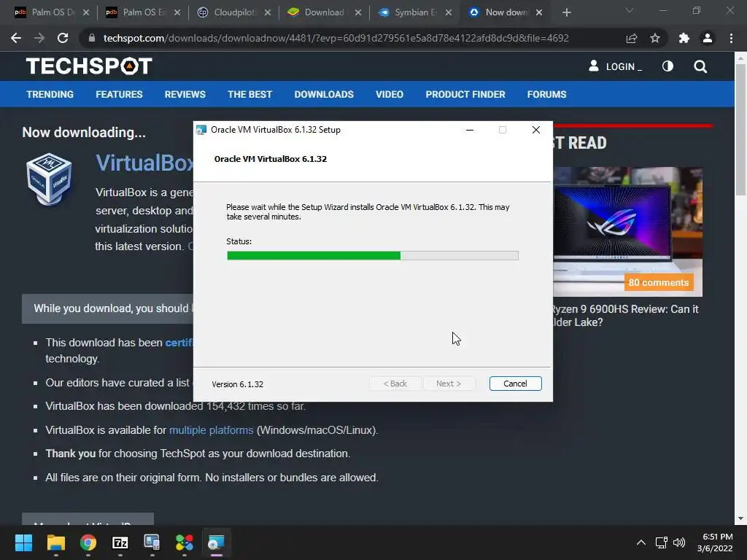Click the TechSpot logo
The height and width of the screenshot is (560, 747).
point(89,66)
